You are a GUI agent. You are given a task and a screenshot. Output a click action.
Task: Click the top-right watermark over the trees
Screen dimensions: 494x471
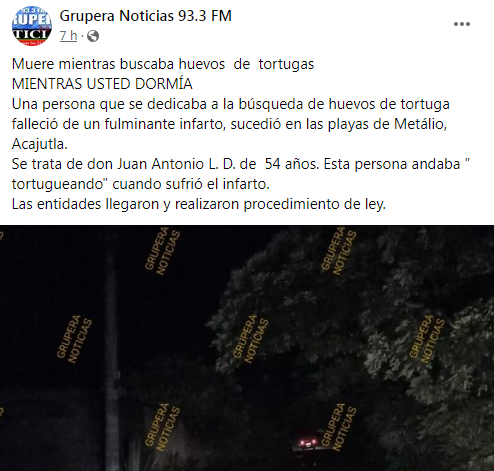[339, 251]
